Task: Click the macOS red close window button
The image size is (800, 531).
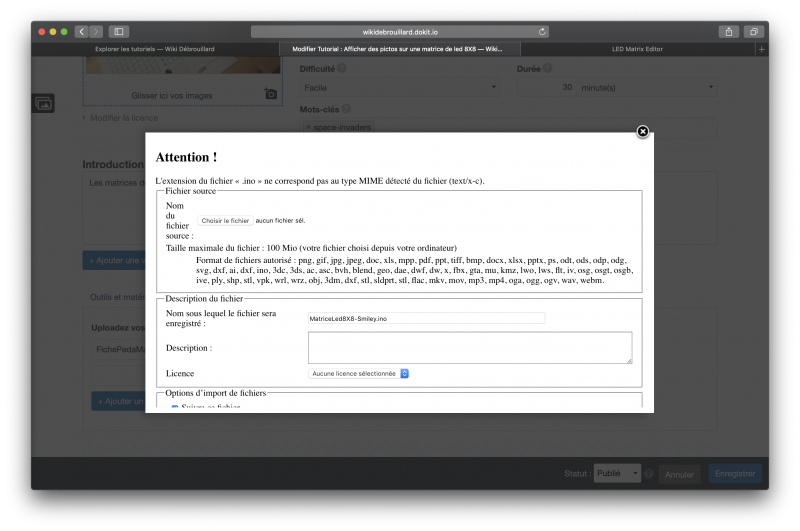Action: (42, 32)
